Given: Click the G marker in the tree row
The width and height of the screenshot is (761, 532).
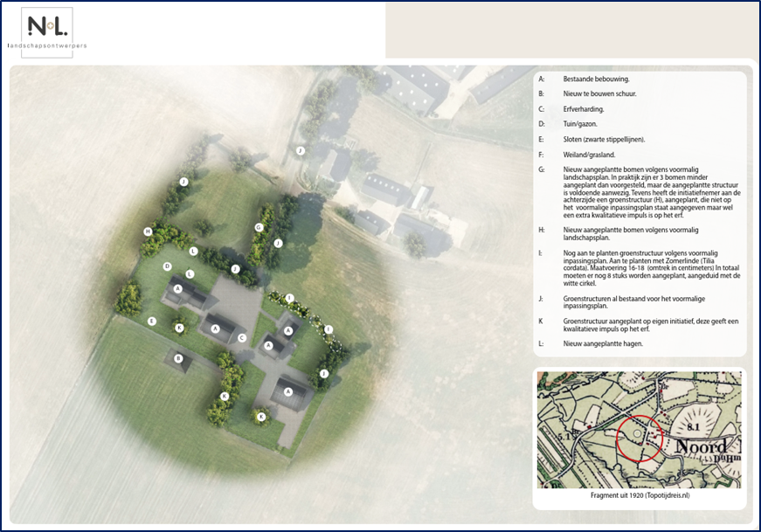Looking at the screenshot, I should tap(259, 227).
